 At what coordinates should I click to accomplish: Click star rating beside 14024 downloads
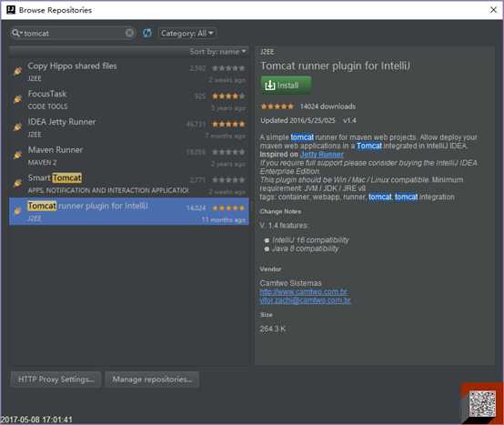coord(277,106)
